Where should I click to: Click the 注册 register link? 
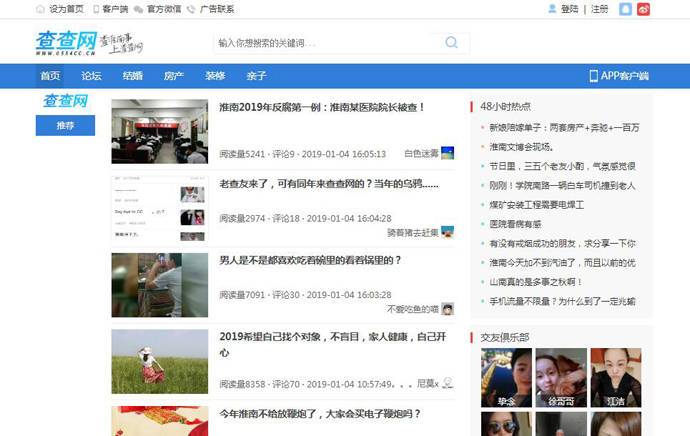[x=599, y=9]
